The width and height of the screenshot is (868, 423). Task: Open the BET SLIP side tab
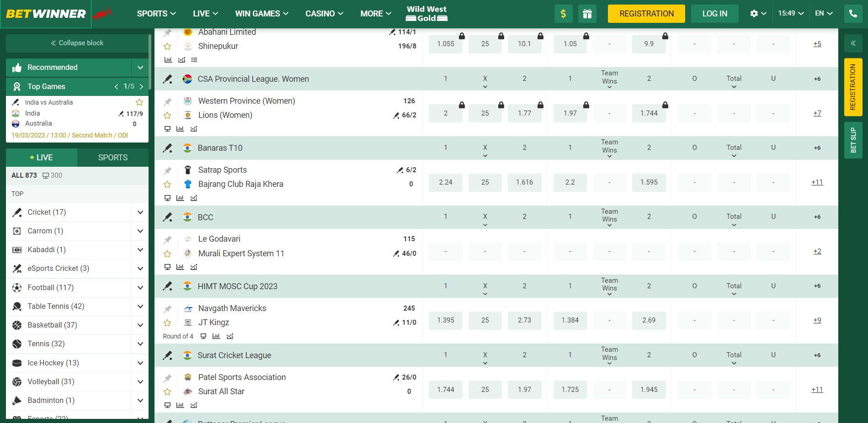click(x=853, y=140)
